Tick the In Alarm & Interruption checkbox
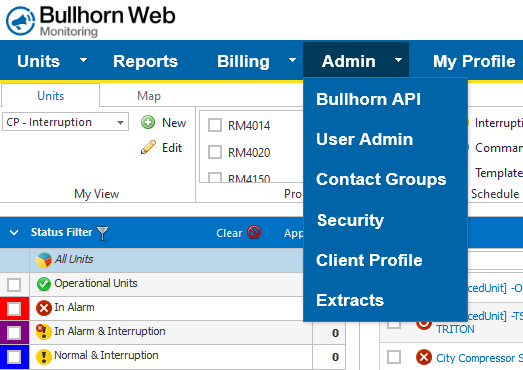Viewport: 523px width, 370px height. tap(14, 333)
